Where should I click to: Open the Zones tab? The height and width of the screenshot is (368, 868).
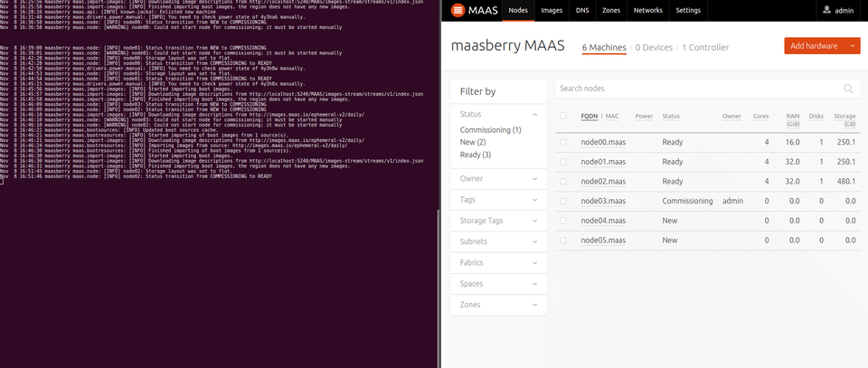click(x=611, y=11)
